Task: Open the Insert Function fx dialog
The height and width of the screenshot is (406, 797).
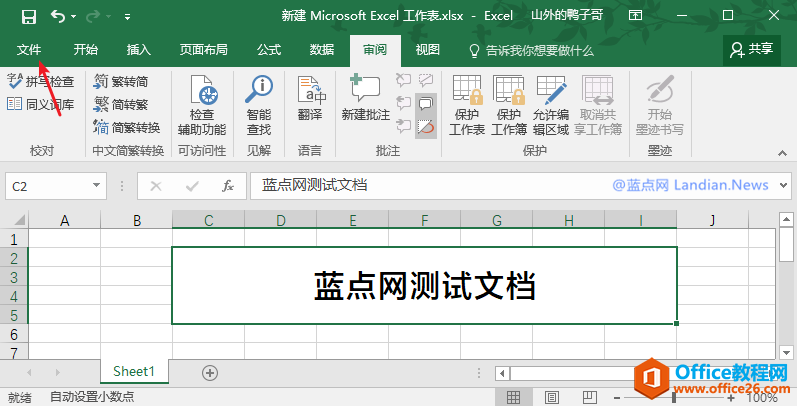Action: [228, 186]
